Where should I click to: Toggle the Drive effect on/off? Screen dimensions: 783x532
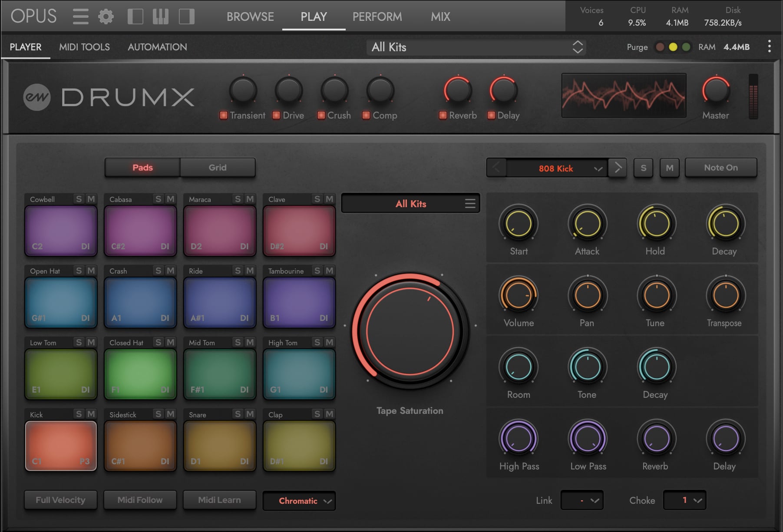click(276, 115)
